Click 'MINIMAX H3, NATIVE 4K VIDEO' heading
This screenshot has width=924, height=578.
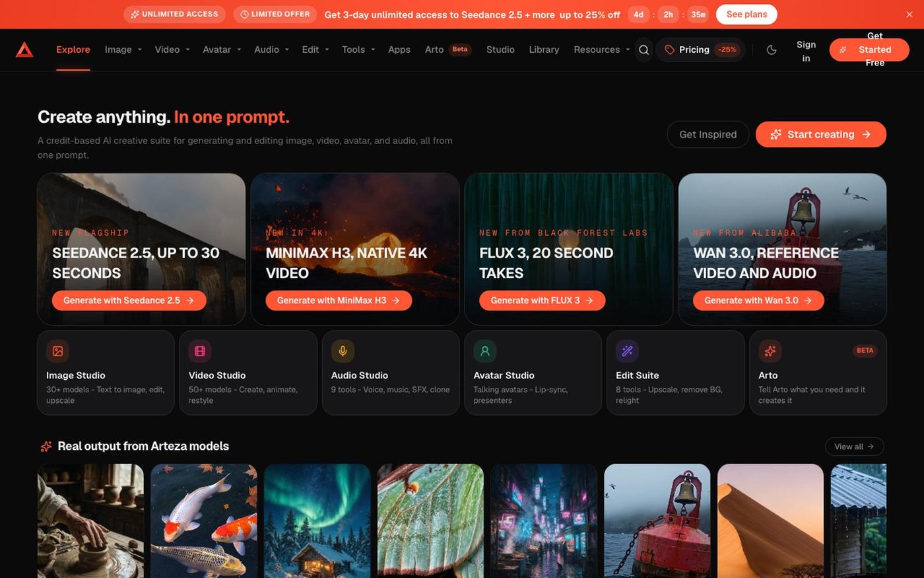(346, 263)
